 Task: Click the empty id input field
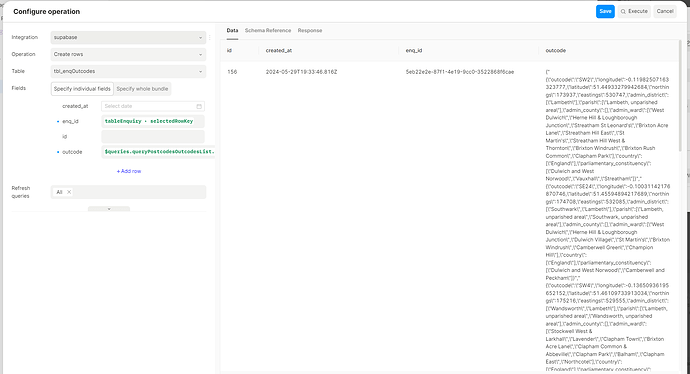(x=153, y=136)
